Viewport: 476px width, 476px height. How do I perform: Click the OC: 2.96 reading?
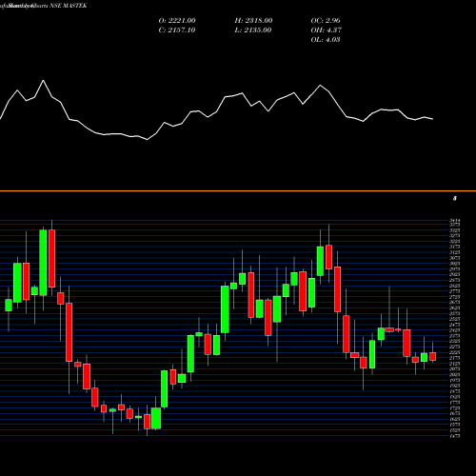(x=326, y=21)
